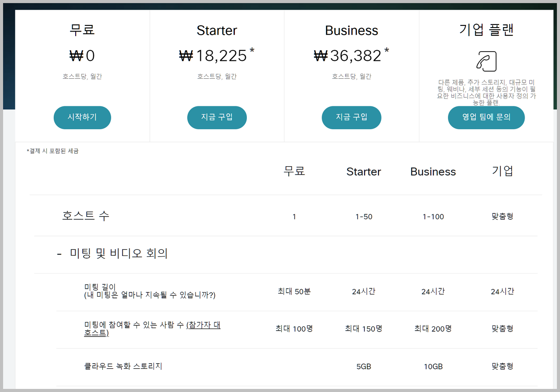Click the Business column header in comparison table
Screen dimensions: 560x392
pos(433,171)
